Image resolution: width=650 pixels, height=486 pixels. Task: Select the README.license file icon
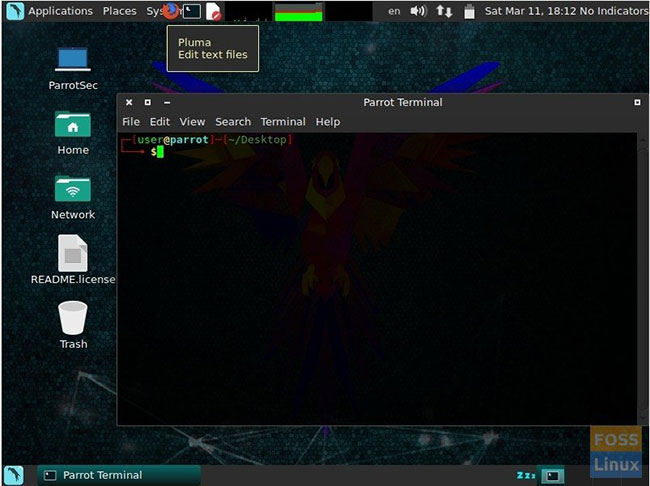[73, 260]
